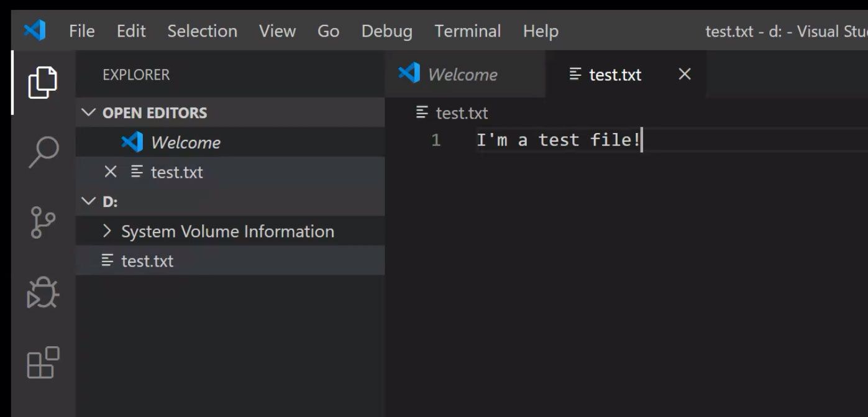Close the test.txt entry in Open Editors
The width and height of the screenshot is (868, 417).
click(x=109, y=172)
